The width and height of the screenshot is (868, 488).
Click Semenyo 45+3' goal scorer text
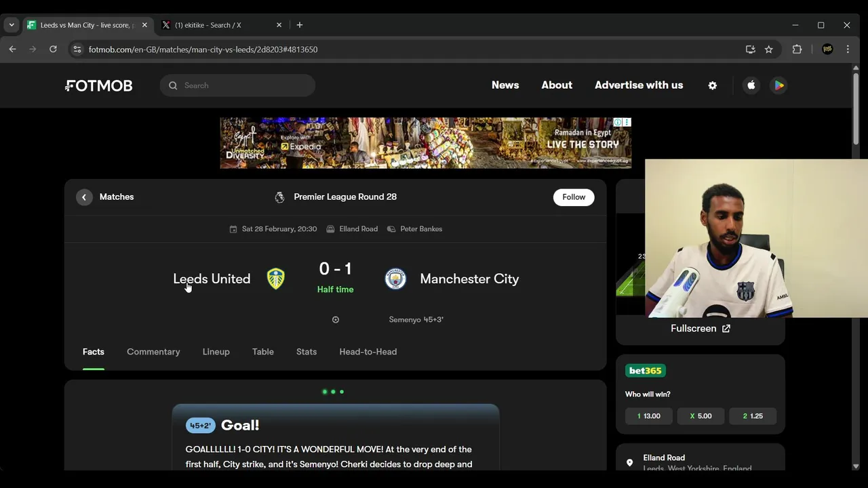coord(416,320)
